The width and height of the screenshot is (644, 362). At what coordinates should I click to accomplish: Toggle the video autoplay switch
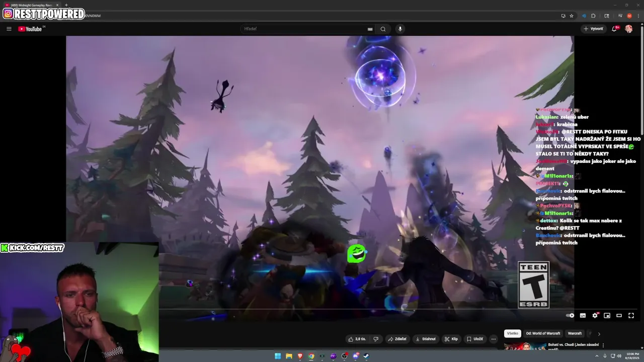[570, 315]
